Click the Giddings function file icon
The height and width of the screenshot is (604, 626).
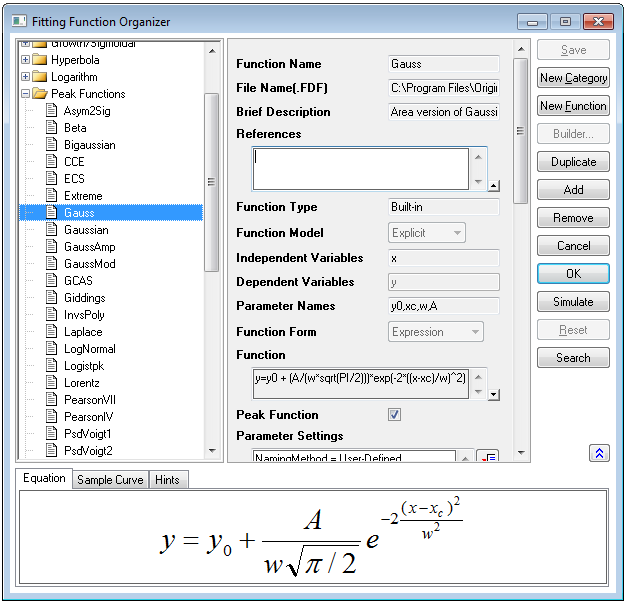coord(51,297)
